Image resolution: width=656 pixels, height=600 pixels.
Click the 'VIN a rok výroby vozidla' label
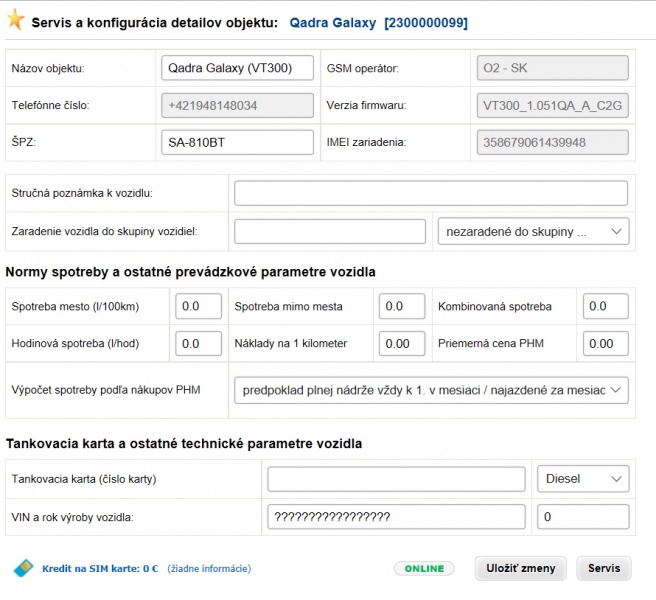72,517
